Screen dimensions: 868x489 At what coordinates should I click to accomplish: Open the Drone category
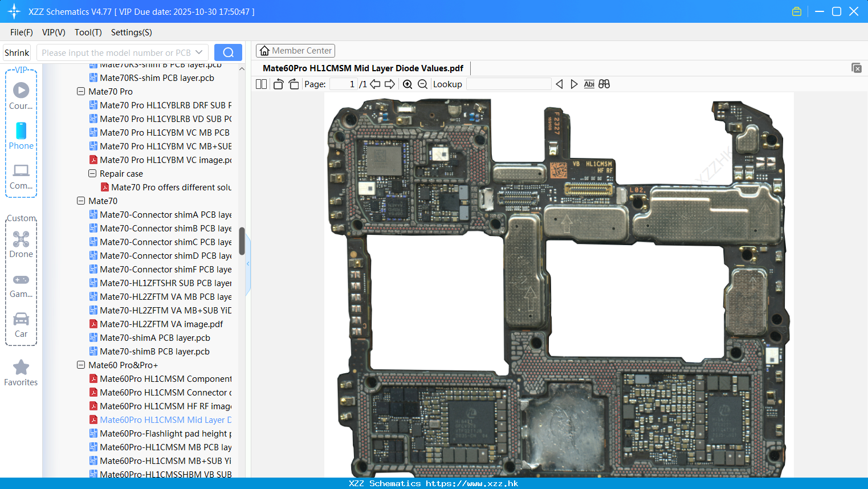coord(21,244)
